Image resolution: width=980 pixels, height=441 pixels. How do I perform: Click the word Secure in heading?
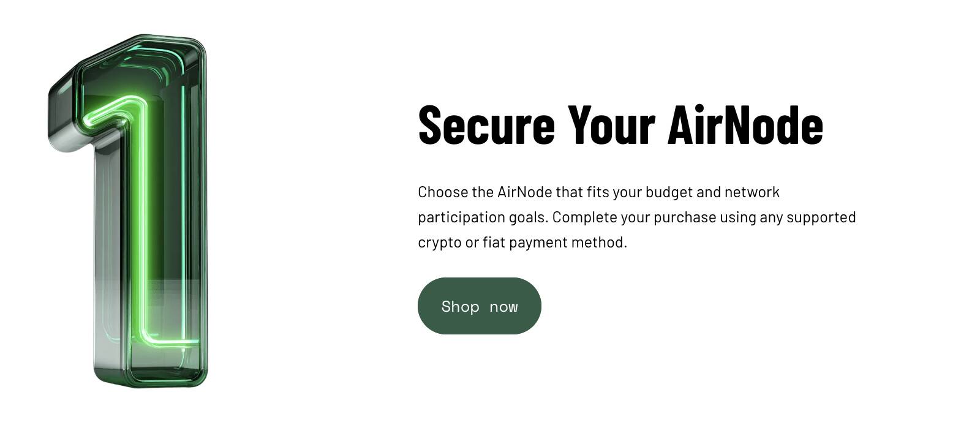tap(486, 125)
